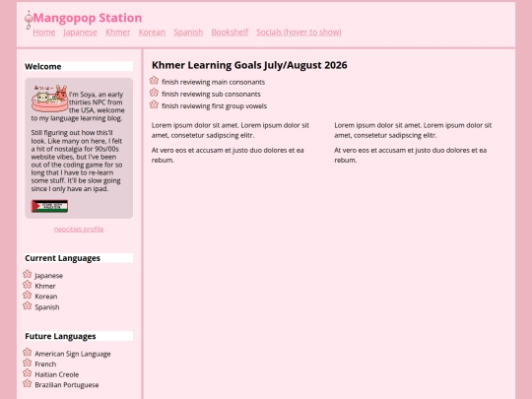Open the Bookshelf nav link
This screenshot has height=399, width=532.
coord(230,33)
